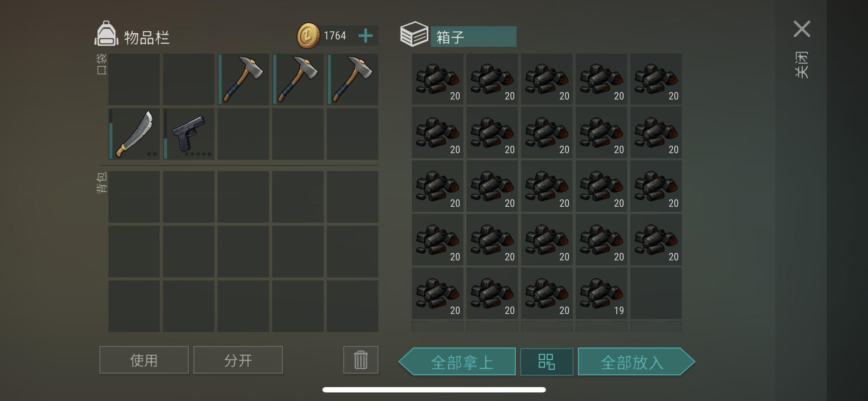Viewport: 868px width, 401px height.
Task: Select the first empty backpack slot
Action: (x=134, y=197)
